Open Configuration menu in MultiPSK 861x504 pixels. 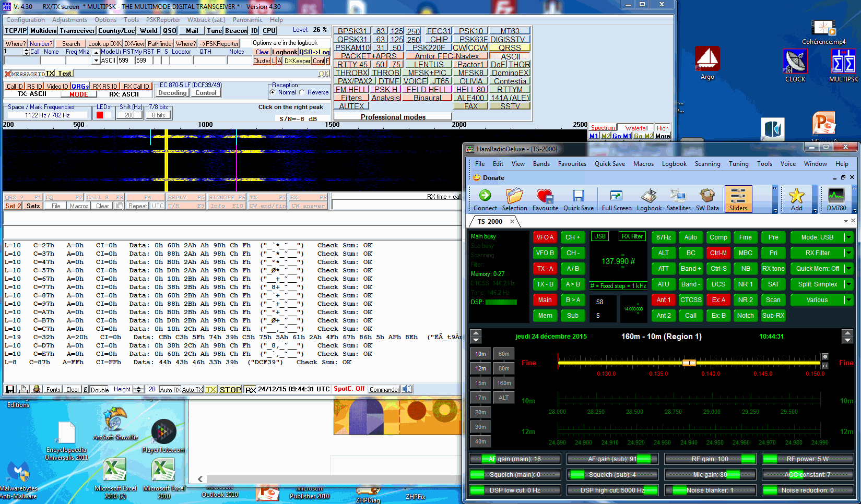tap(26, 20)
